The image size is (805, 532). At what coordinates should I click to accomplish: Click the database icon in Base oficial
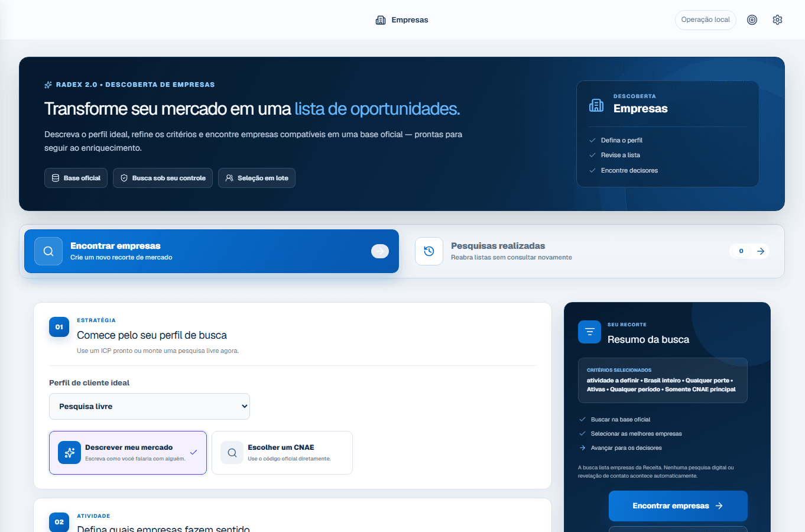56,178
